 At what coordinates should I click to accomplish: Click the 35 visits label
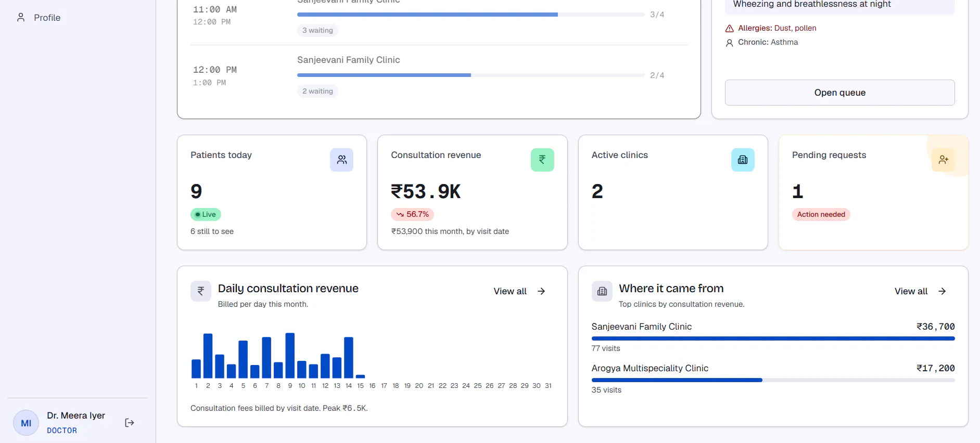pyautogui.click(x=606, y=390)
